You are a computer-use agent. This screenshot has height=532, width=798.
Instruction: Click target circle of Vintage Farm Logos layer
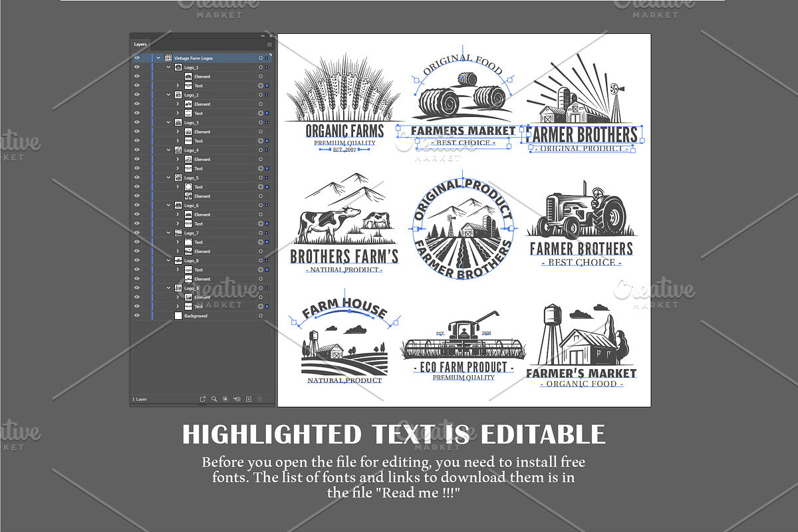pyautogui.click(x=261, y=59)
